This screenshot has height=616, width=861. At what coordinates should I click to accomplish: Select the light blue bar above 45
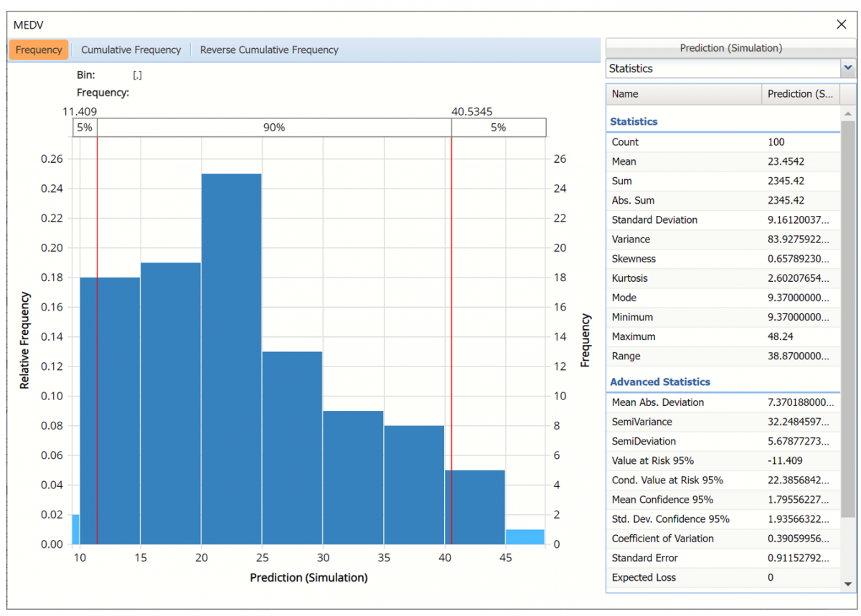click(x=524, y=536)
